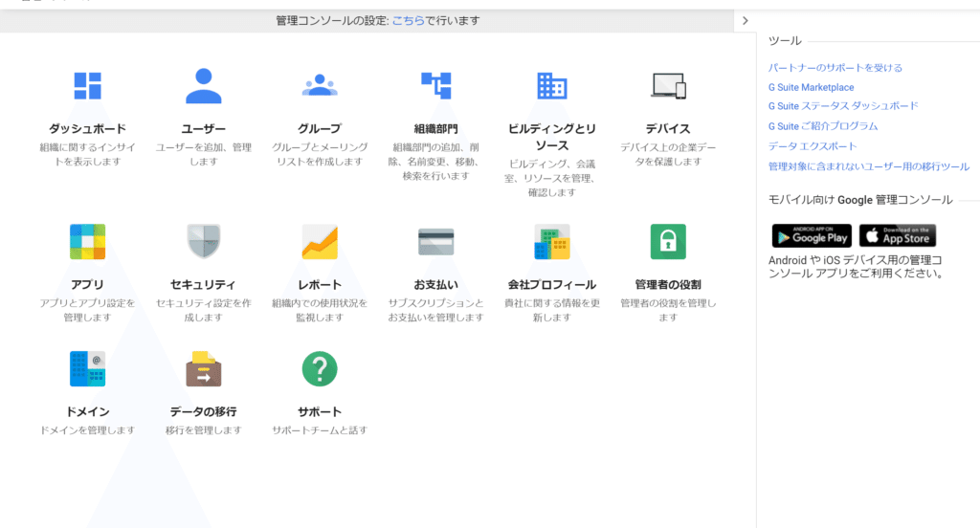Image resolution: width=980 pixels, height=528 pixels.
Task: Click the ドメイン title text
Action: (x=87, y=411)
